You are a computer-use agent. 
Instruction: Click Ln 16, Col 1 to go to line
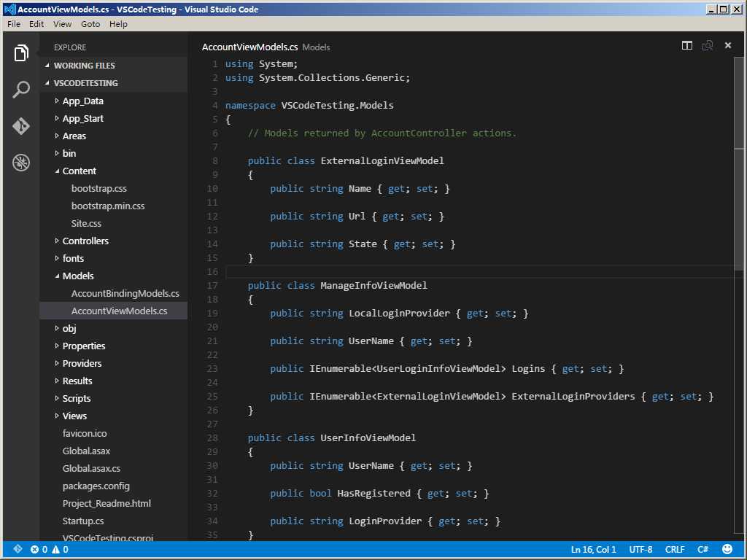click(593, 550)
